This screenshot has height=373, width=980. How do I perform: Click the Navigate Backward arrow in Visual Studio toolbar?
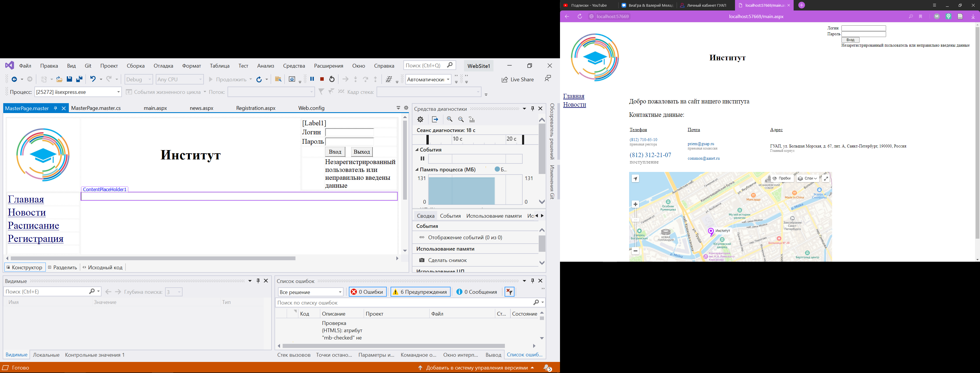(14, 79)
